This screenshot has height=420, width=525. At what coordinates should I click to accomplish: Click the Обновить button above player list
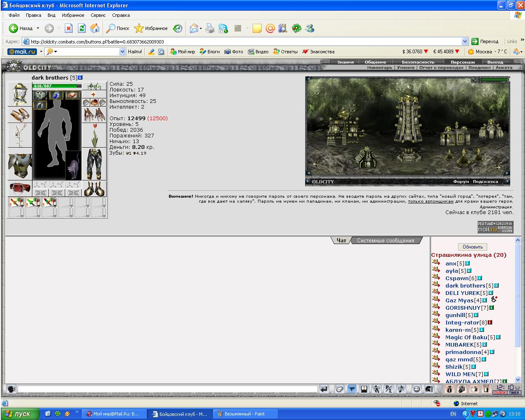(472, 247)
